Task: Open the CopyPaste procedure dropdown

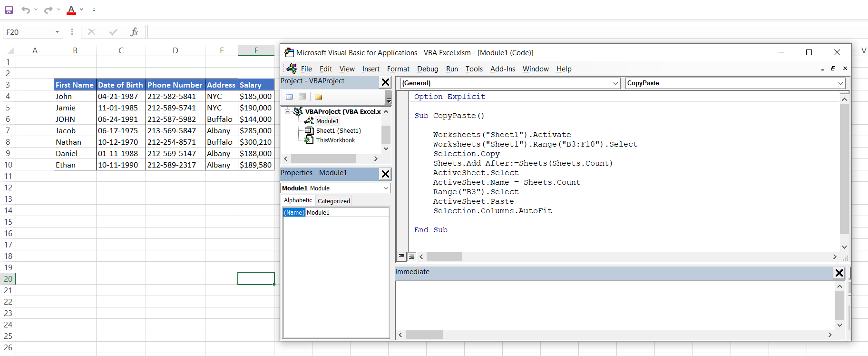Action: (840, 83)
